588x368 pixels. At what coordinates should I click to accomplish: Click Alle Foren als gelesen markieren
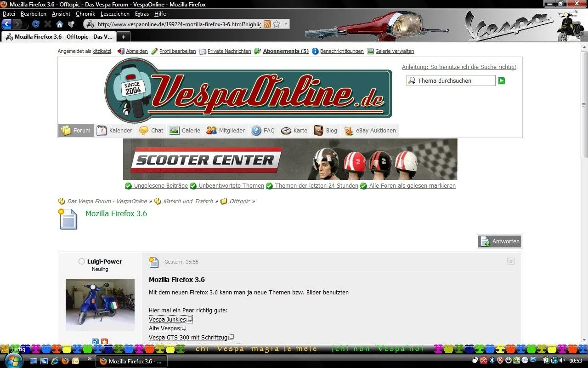click(413, 186)
